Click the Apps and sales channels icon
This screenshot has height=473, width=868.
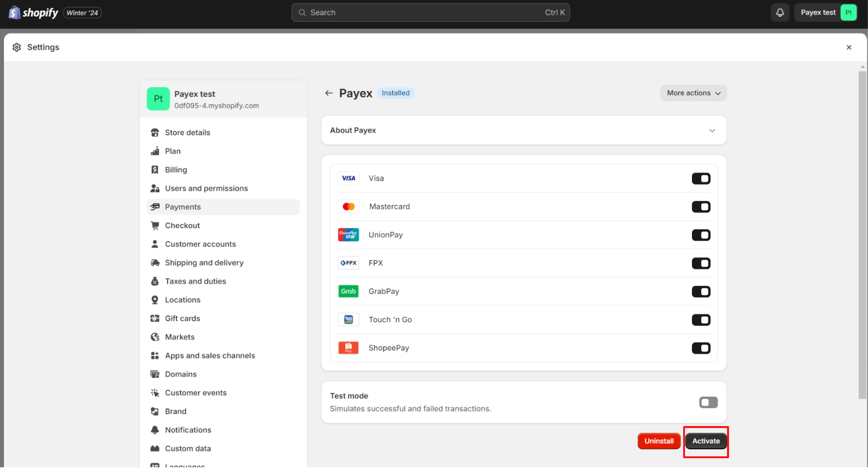[x=155, y=356]
